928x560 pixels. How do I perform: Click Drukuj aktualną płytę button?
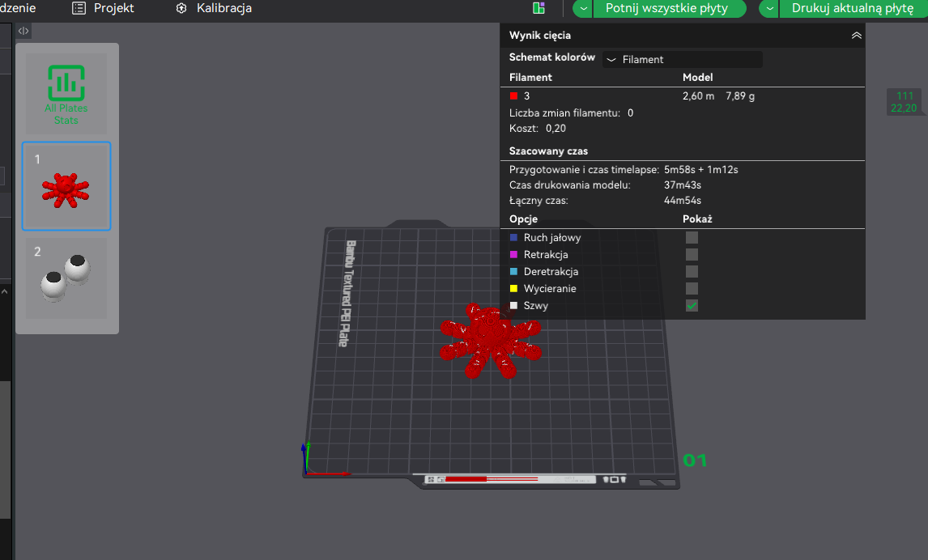[x=853, y=9]
